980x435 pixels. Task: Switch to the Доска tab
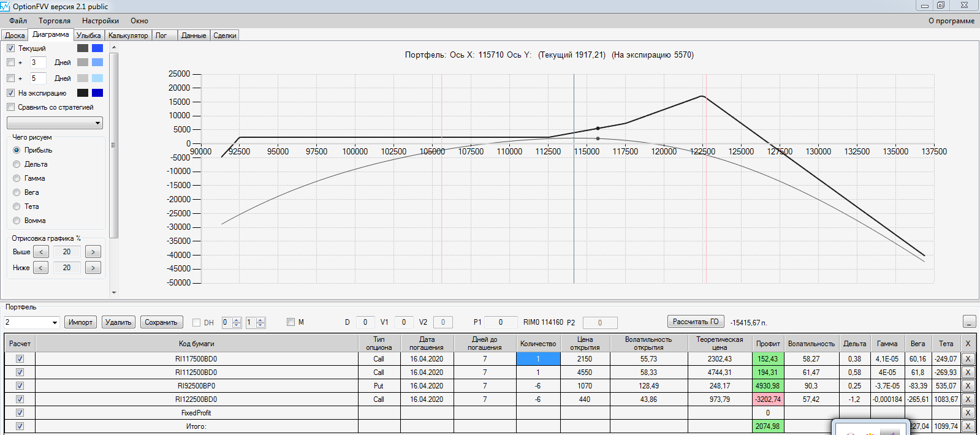pyautogui.click(x=15, y=36)
